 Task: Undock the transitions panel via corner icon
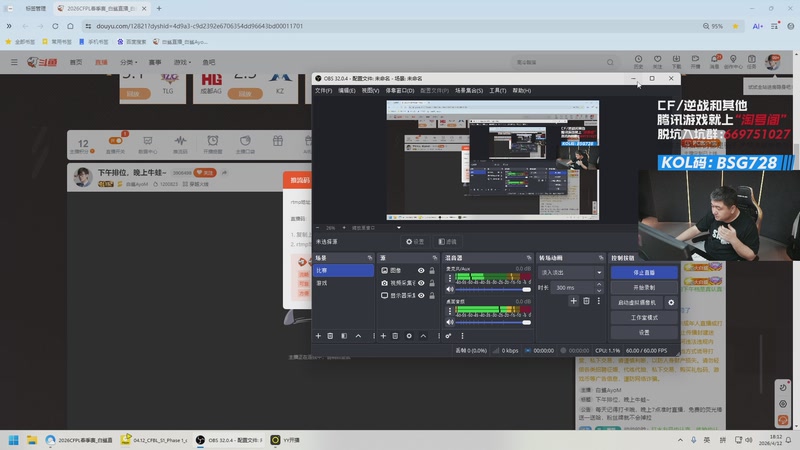(x=601, y=258)
